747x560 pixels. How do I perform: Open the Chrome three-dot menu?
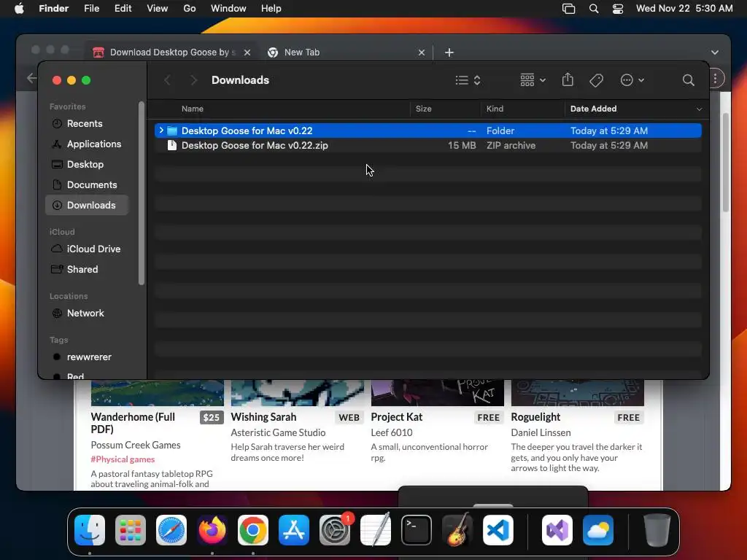[x=715, y=79]
